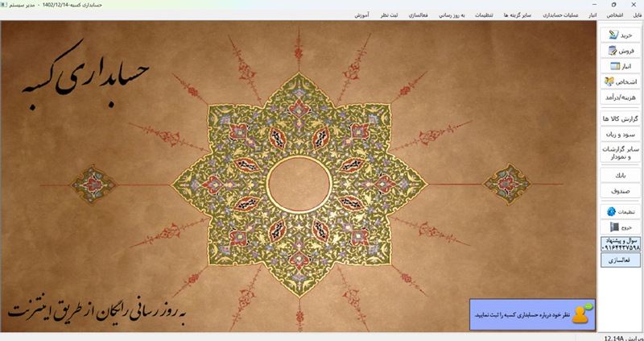Open the انبار menu in the menu bar
The height and width of the screenshot is (341, 644).
592,15
